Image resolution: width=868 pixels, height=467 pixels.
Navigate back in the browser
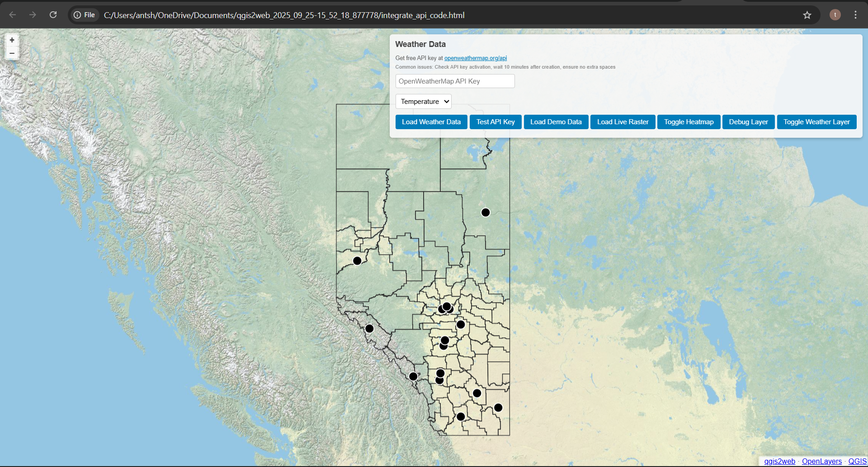pyautogui.click(x=13, y=15)
